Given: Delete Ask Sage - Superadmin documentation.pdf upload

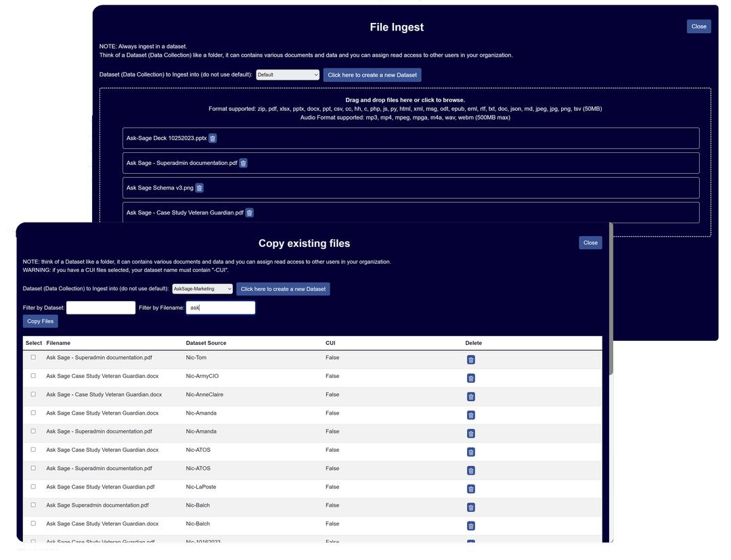Looking at the screenshot, I should point(244,163).
